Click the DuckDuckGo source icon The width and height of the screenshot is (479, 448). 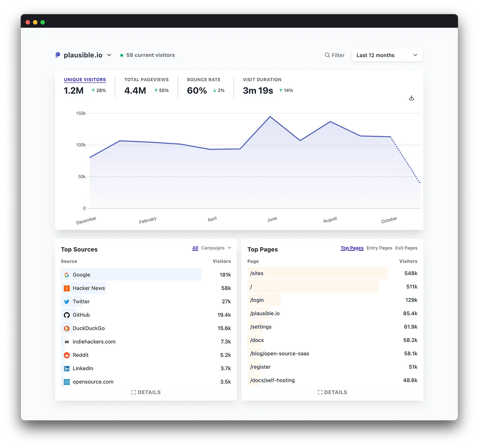[66, 328]
